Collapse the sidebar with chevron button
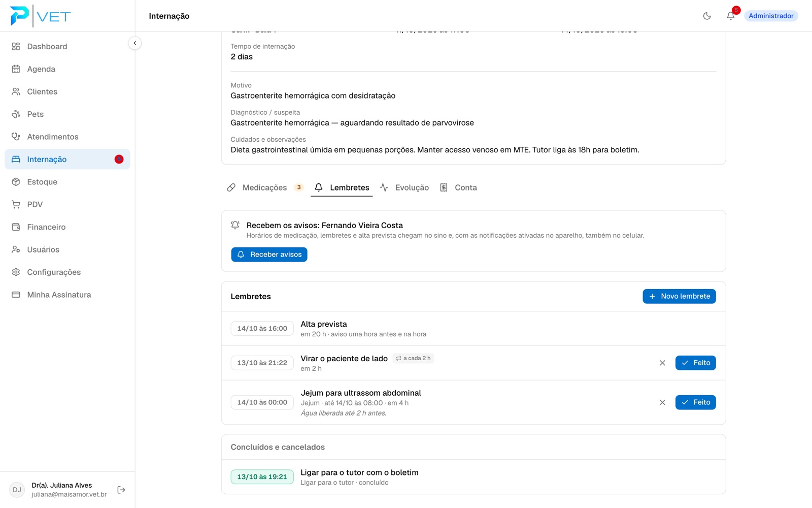This screenshot has width=812, height=508. [x=135, y=43]
